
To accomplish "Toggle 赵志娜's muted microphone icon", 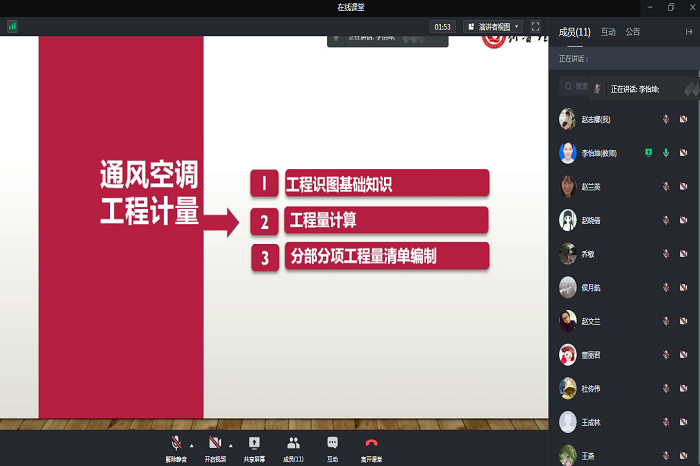I will coord(666,120).
